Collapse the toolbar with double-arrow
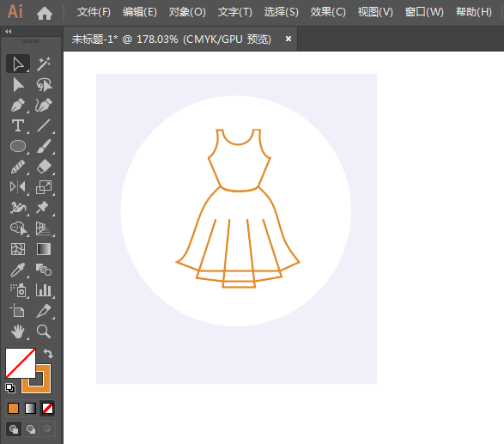The image size is (504, 444). tap(9, 31)
